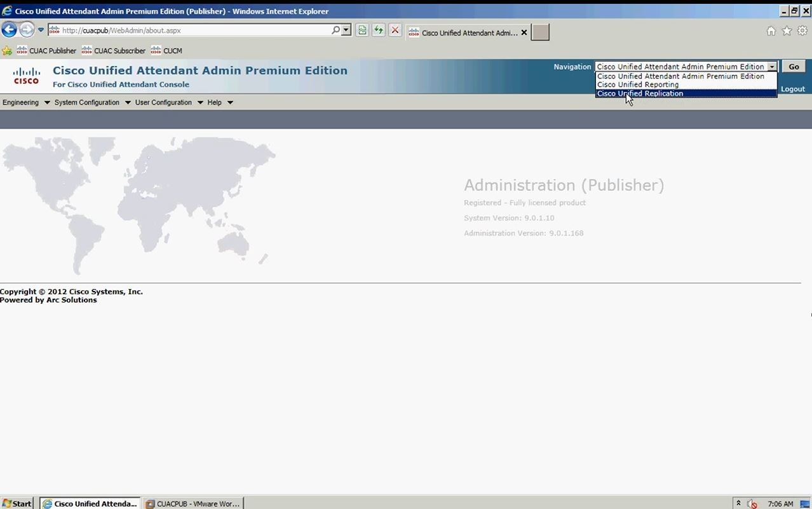Click the Navigation combo box
This screenshot has width=812, height=509.
686,67
